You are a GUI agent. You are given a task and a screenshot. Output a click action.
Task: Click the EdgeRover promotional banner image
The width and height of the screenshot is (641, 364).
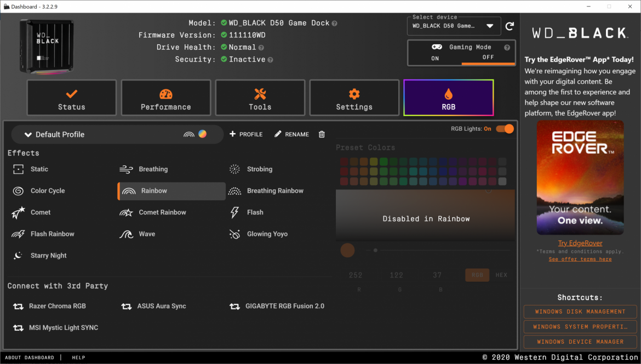click(x=580, y=178)
